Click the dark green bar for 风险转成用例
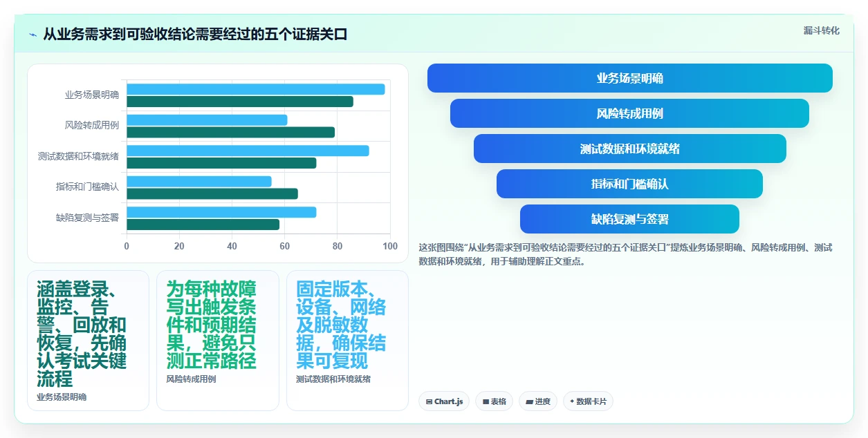The width and height of the screenshot is (868, 438). (231, 133)
